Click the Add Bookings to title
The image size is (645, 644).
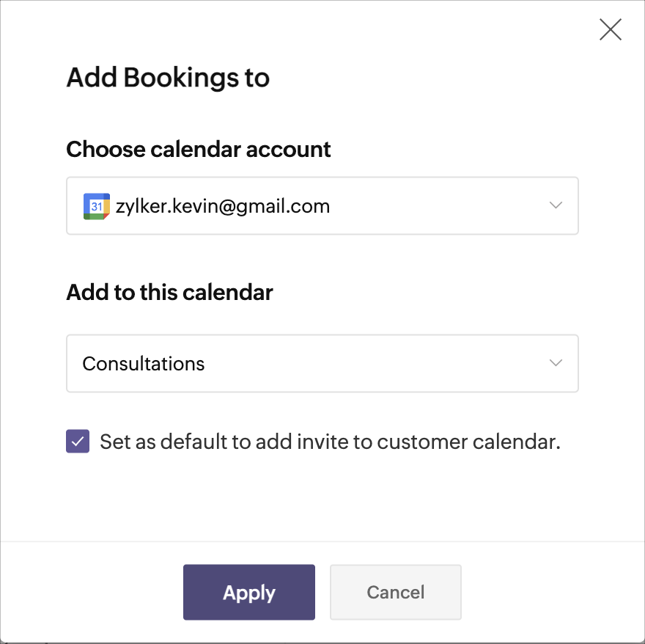[x=168, y=77]
